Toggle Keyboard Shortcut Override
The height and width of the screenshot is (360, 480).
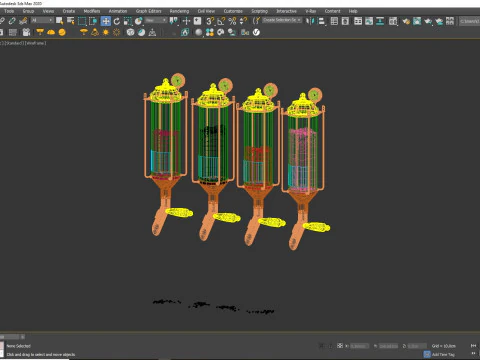(198, 21)
